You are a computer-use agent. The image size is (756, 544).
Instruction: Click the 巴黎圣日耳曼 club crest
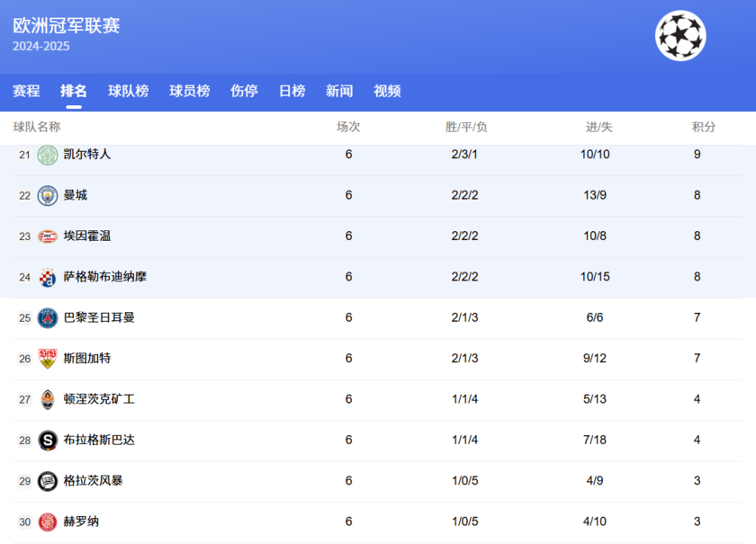46,317
